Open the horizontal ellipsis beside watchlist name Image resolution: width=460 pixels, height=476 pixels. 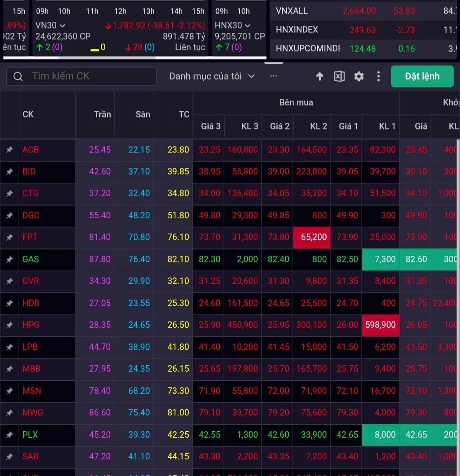(273, 76)
